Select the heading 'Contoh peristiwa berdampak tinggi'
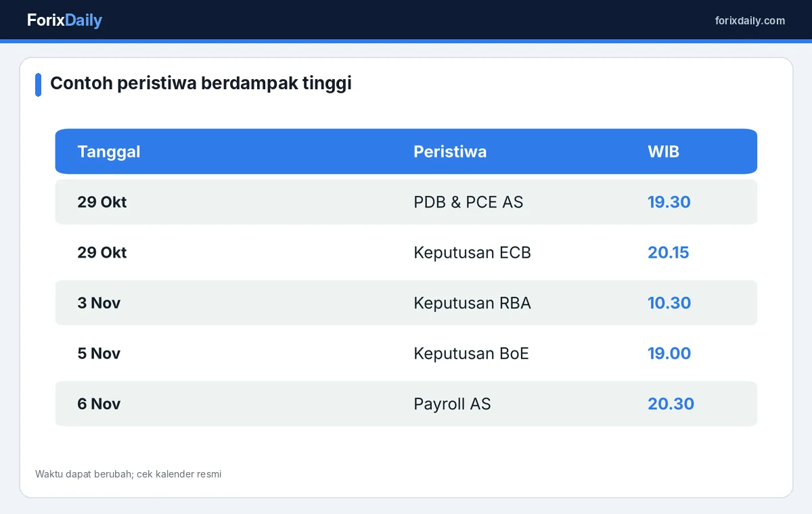 [x=201, y=83]
